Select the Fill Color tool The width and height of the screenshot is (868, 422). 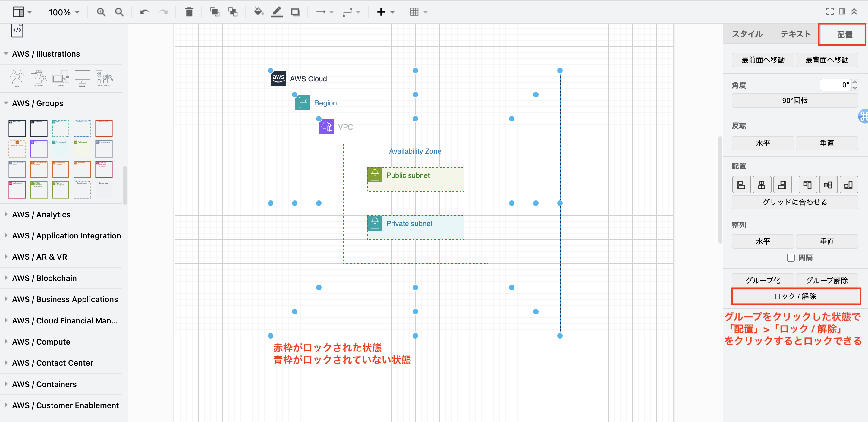click(258, 12)
